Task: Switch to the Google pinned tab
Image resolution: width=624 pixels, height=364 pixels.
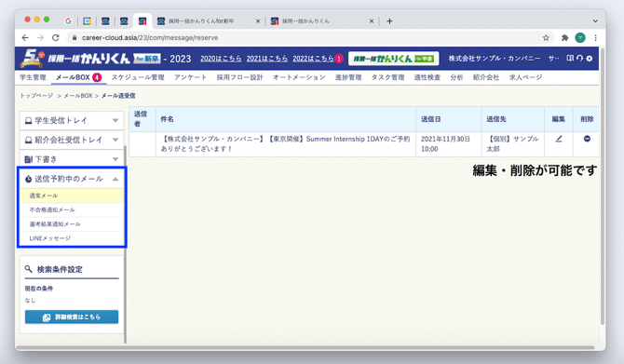Action: (x=68, y=21)
